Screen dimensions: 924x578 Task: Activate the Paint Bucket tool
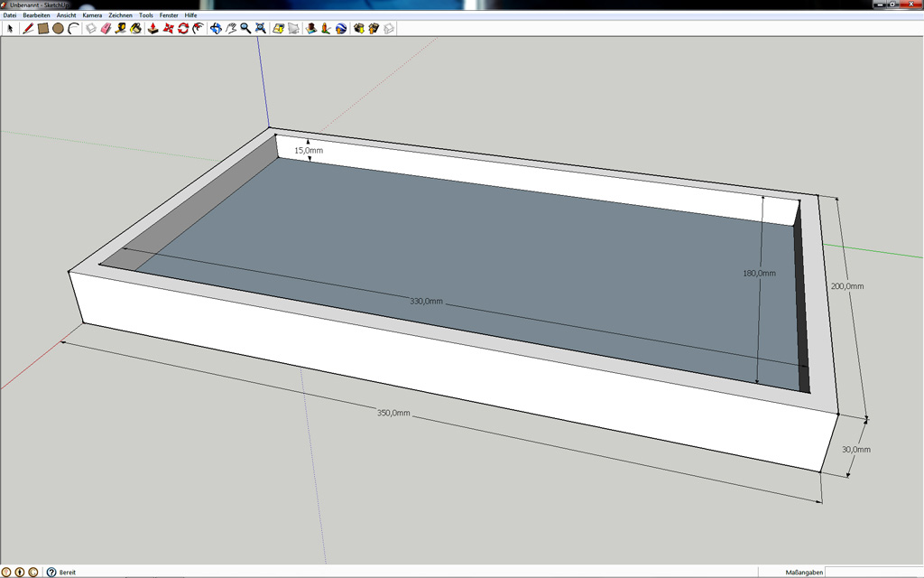pos(135,28)
